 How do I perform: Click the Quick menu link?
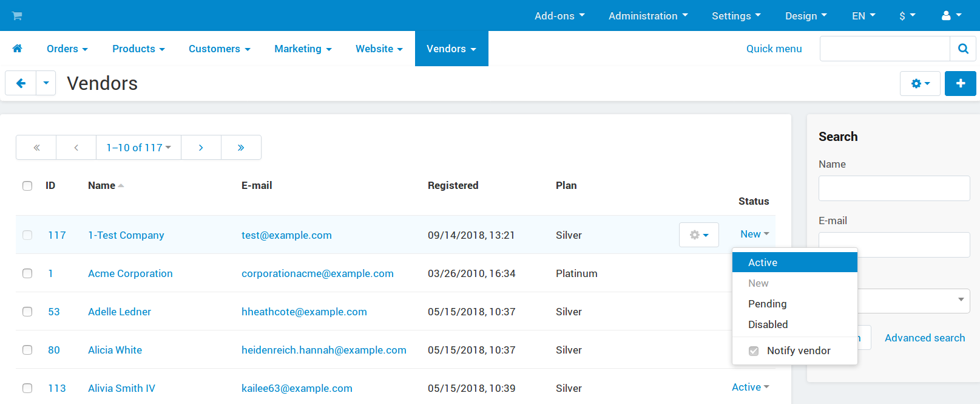[x=774, y=49]
